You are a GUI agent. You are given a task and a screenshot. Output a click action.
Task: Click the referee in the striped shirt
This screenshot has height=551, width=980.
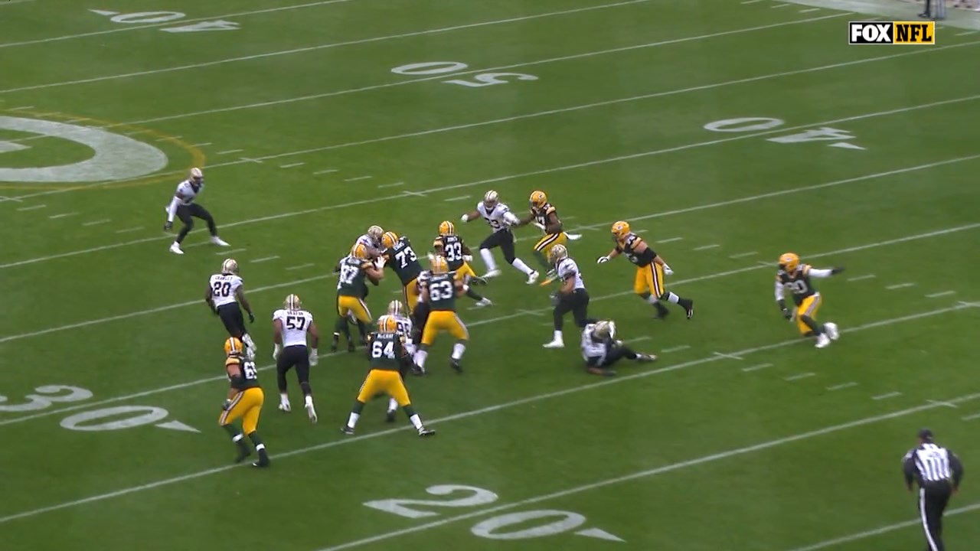[933, 484]
